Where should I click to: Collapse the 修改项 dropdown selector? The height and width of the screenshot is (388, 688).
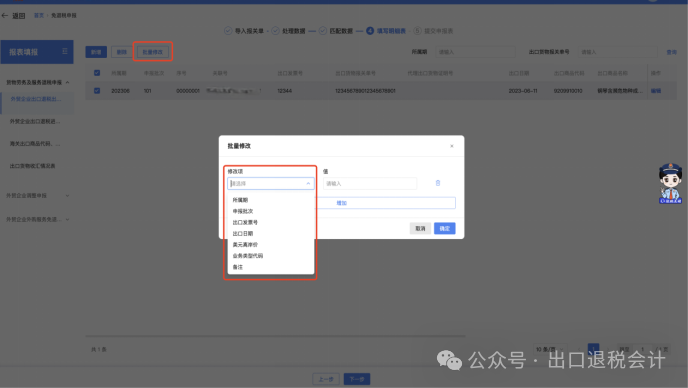[271, 183]
